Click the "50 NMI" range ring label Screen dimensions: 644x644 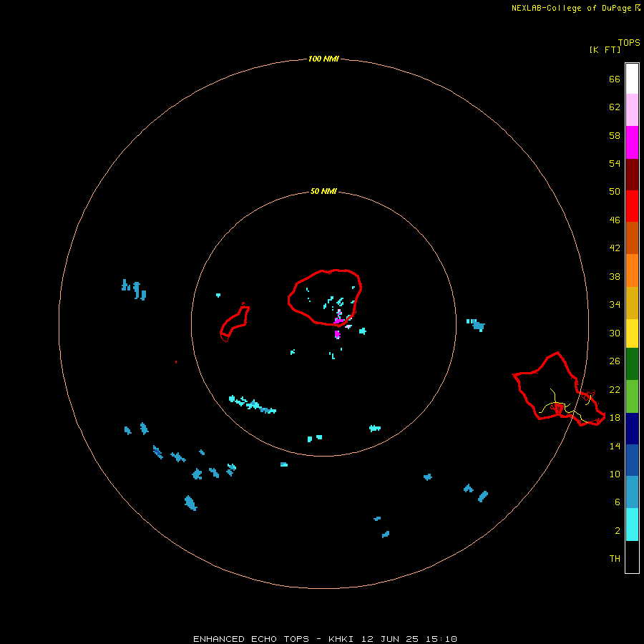click(323, 191)
